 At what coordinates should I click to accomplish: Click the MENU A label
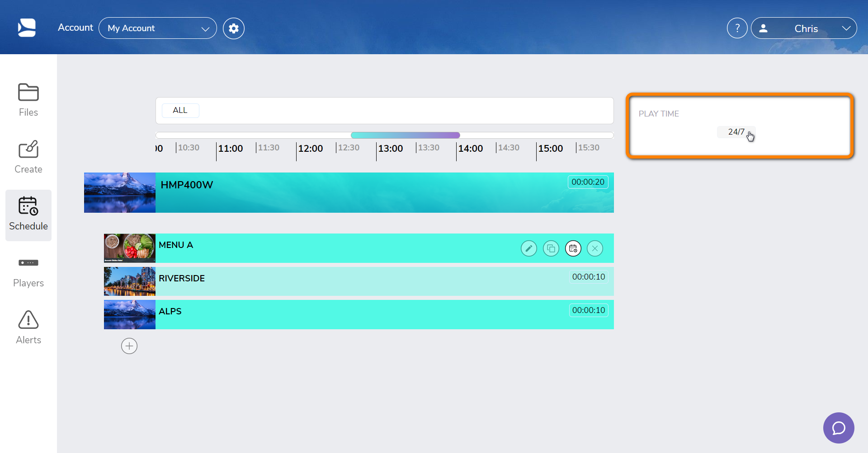pos(176,245)
